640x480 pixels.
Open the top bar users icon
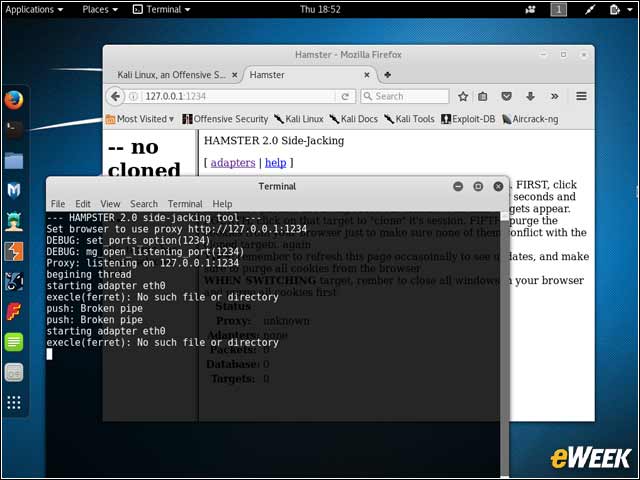(530, 9)
